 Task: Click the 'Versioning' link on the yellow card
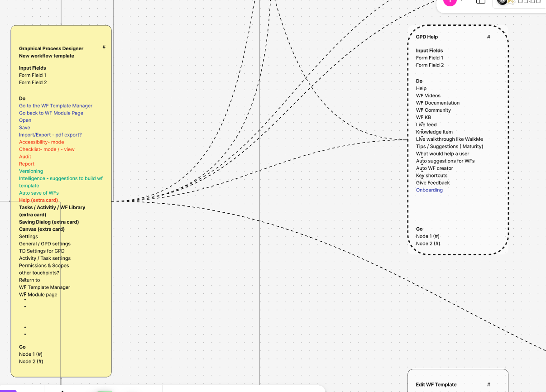tap(31, 171)
